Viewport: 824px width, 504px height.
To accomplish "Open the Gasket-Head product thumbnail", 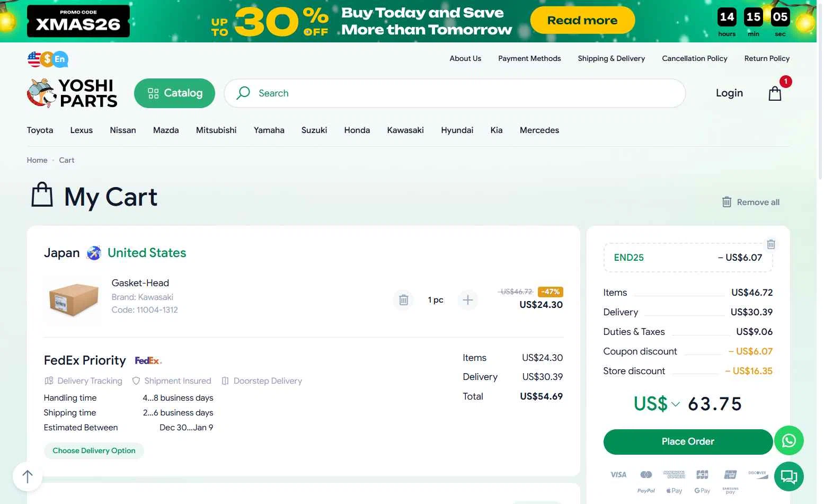I will (x=73, y=300).
